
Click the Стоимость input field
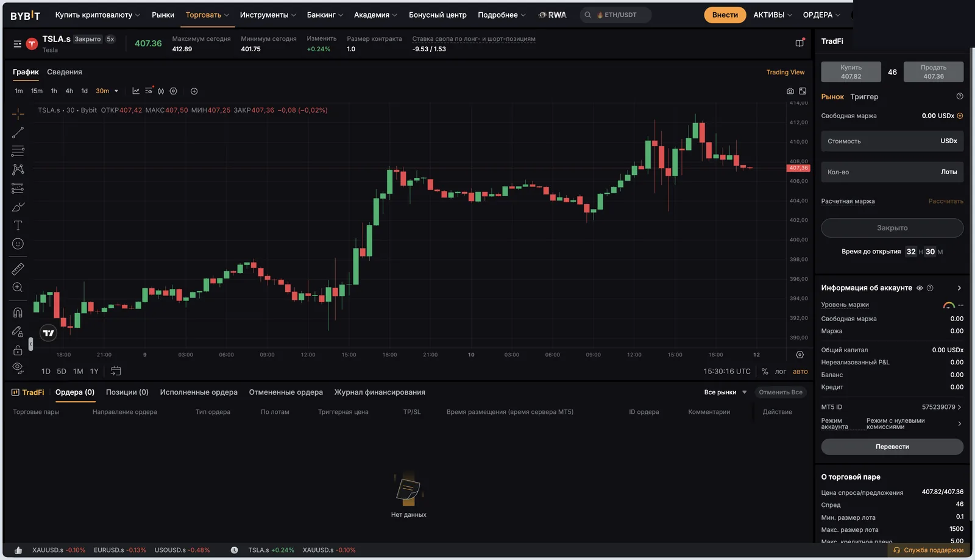(892, 141)
